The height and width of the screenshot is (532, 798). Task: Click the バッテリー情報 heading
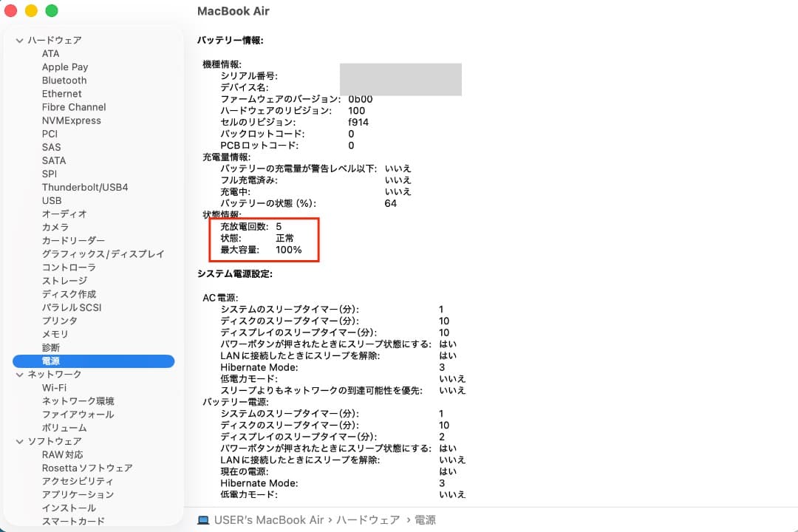[230, 40]
